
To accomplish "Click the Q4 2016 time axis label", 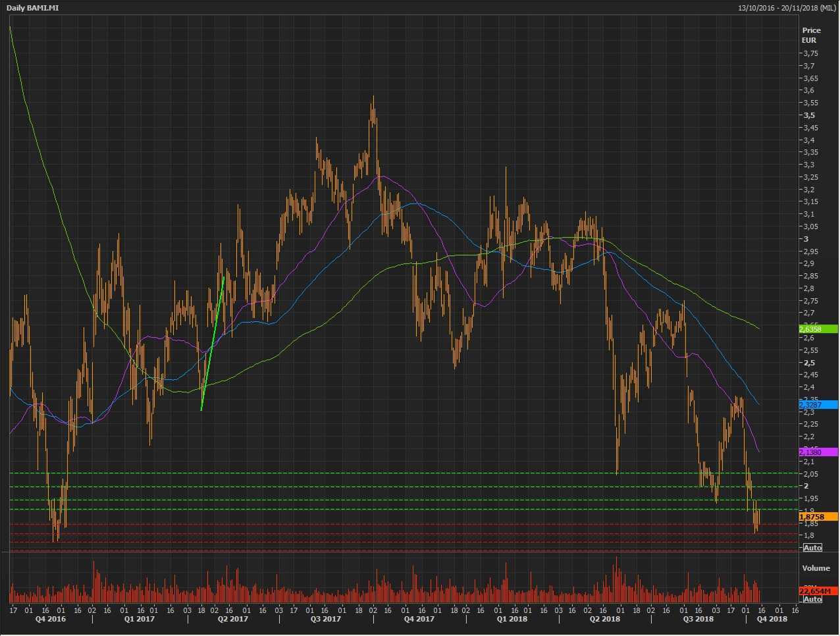I will click(50, 619).
